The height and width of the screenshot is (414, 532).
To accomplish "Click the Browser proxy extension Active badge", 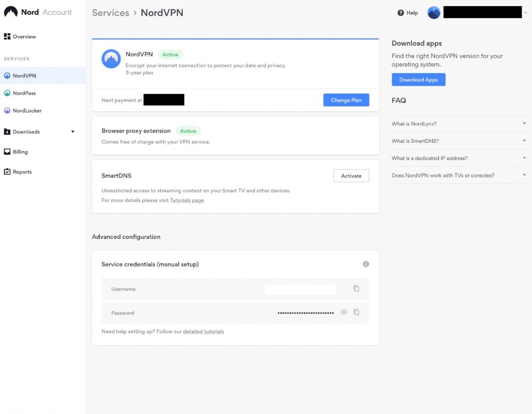I will (x=188, y=131).
